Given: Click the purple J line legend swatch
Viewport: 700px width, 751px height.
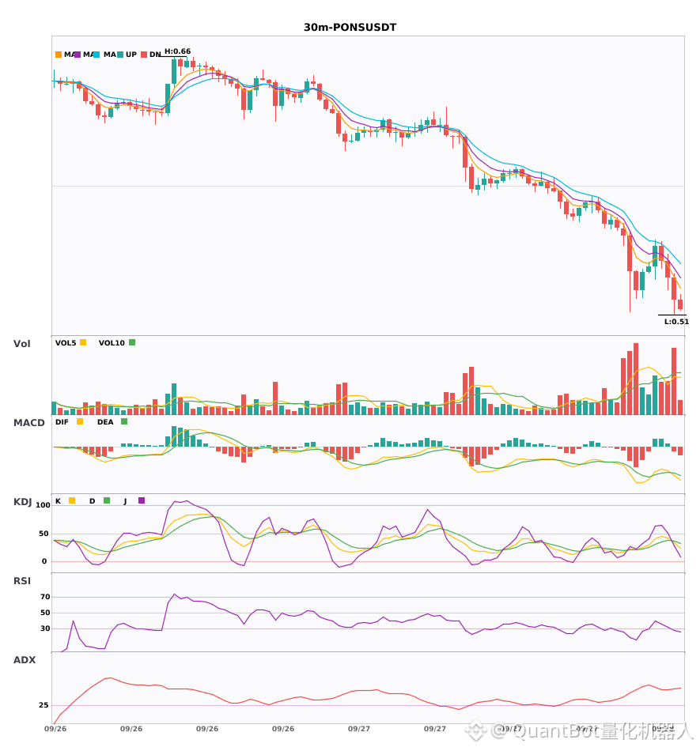Looking at the screenshot, I should point(142,500).
